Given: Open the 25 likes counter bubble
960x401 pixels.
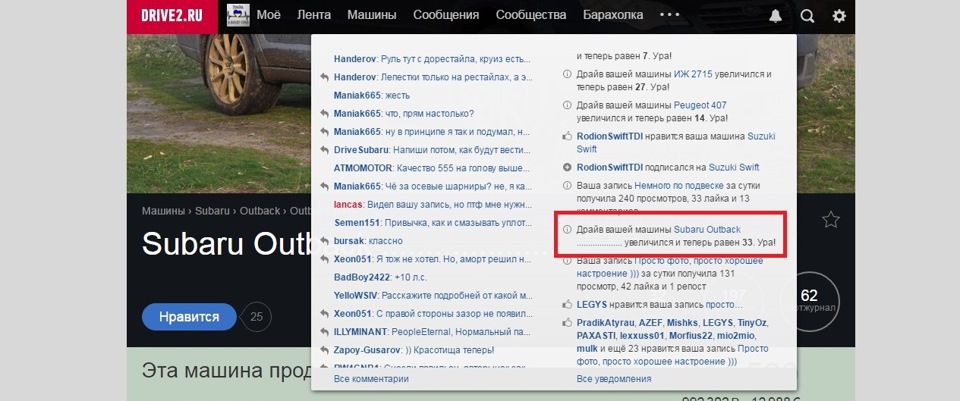Looking at the screenshot, I should click(256, 317).
